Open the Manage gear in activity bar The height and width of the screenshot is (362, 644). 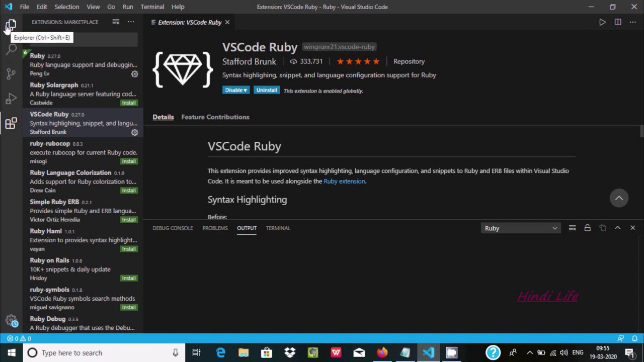[x=11, y=320]
